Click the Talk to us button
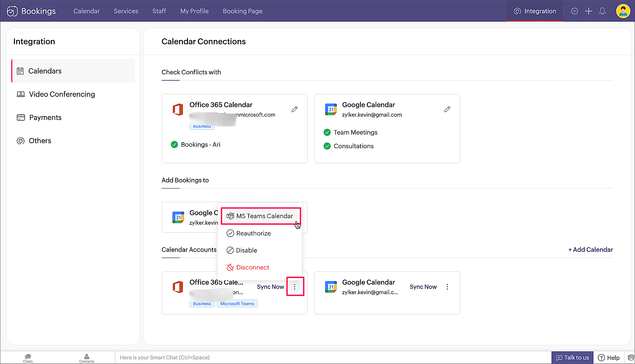This screenshot has height=364, width=635. 572,358
